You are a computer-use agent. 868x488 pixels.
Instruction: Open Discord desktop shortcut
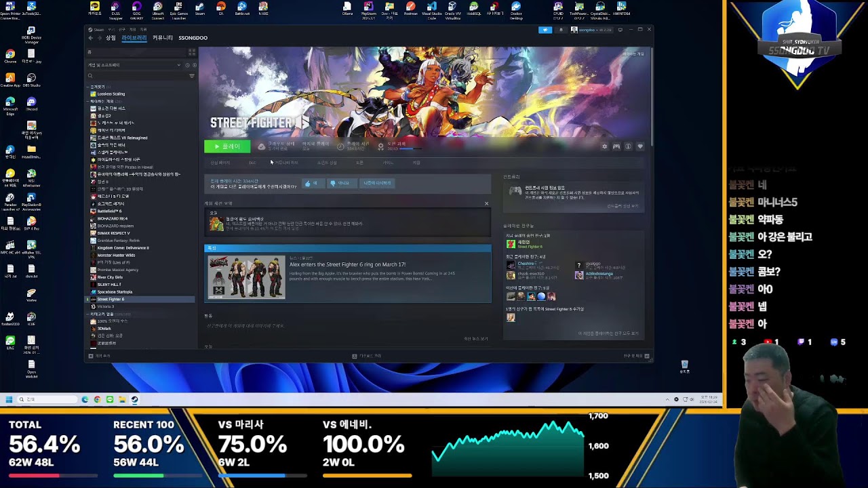pos(31,104)
